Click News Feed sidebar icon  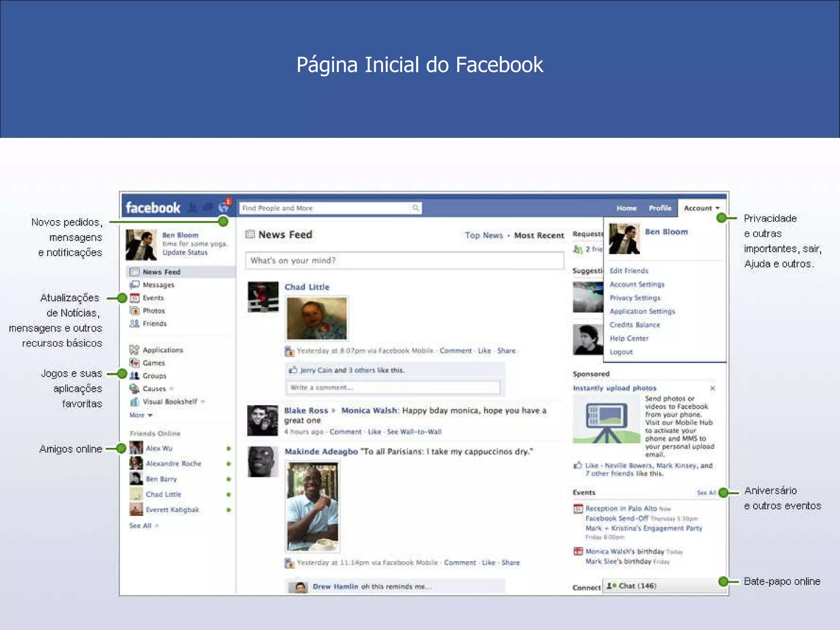click(x=134, y=272)
